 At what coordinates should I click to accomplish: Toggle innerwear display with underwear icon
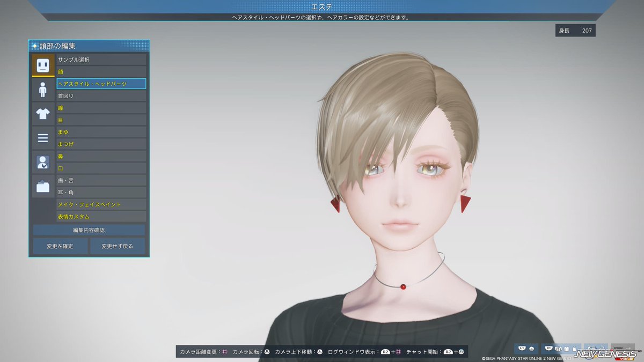[x=557, y=349]
